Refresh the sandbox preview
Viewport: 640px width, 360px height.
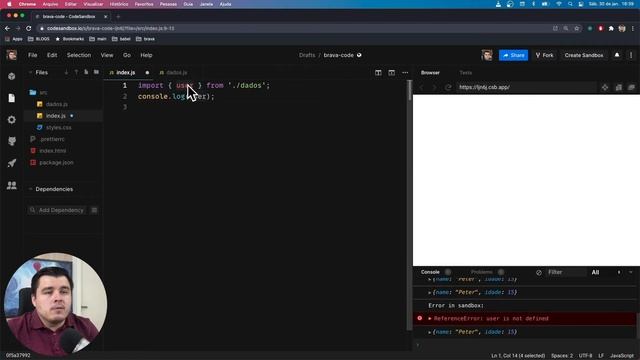tap(448, 87)
